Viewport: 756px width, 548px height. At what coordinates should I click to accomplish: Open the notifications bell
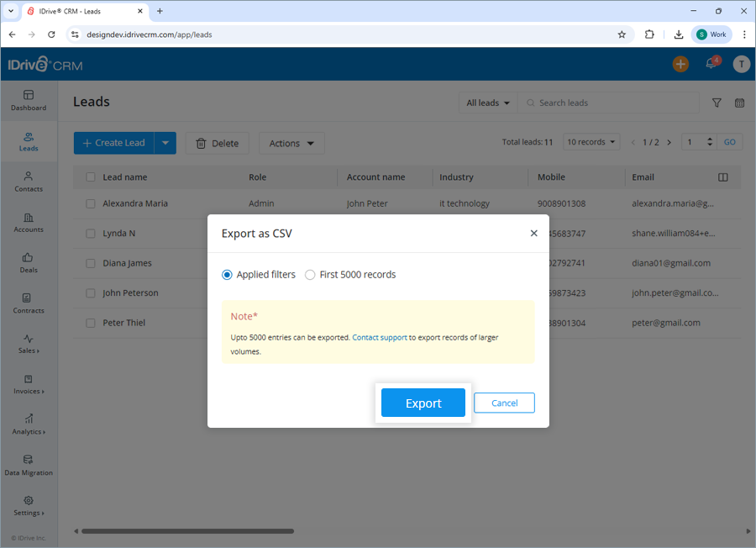[710, 64]
